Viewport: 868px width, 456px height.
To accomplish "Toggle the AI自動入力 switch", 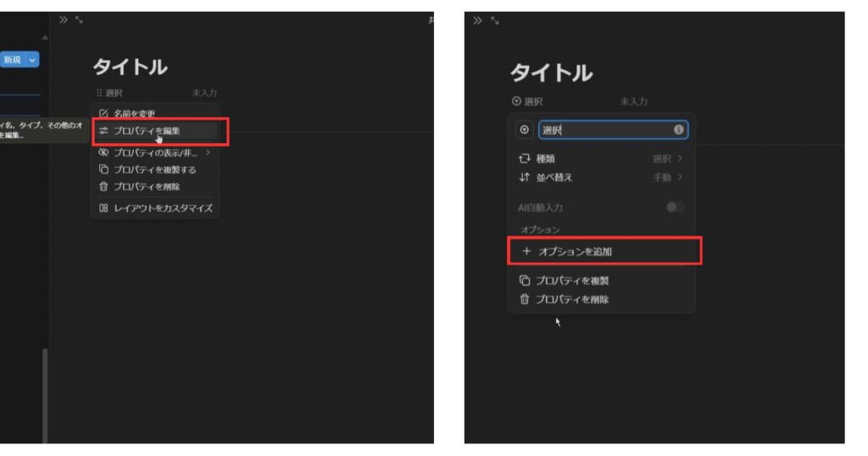I will click(675, 208).
